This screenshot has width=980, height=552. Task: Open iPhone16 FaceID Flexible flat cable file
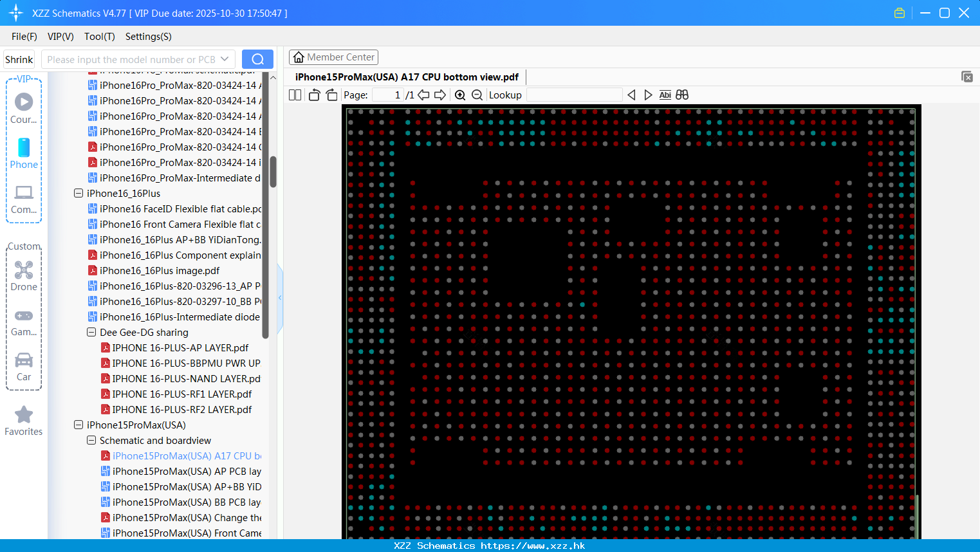click(x=174, y=208)
